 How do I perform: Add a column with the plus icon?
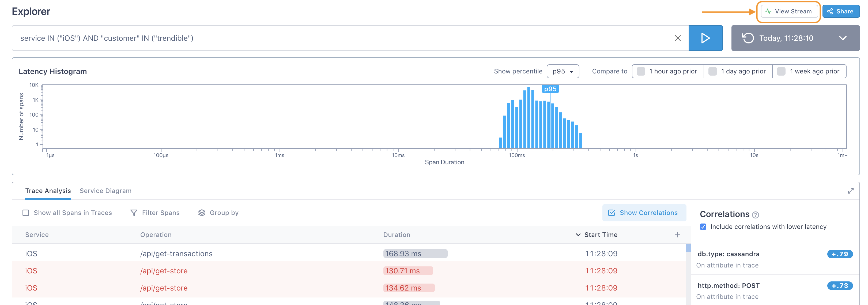point(677,235)
